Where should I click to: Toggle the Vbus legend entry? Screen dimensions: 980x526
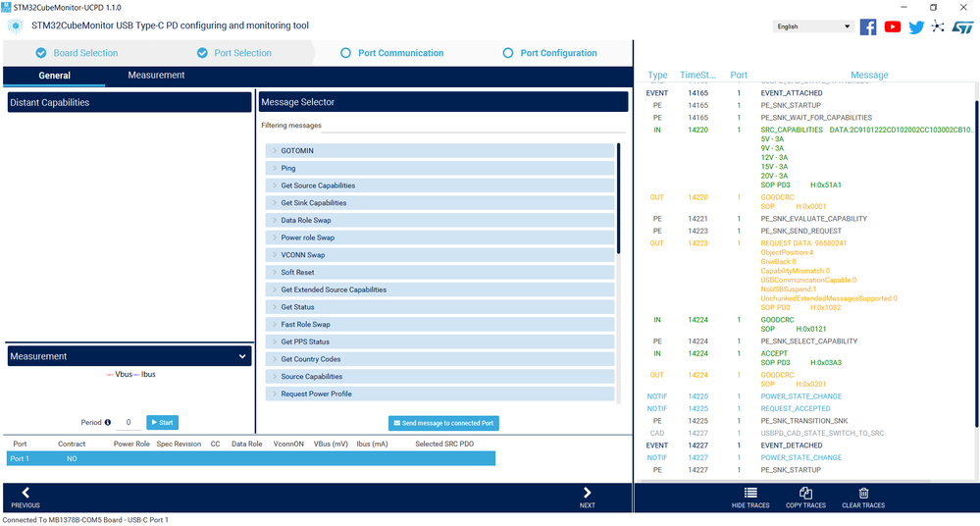(119, 375)
